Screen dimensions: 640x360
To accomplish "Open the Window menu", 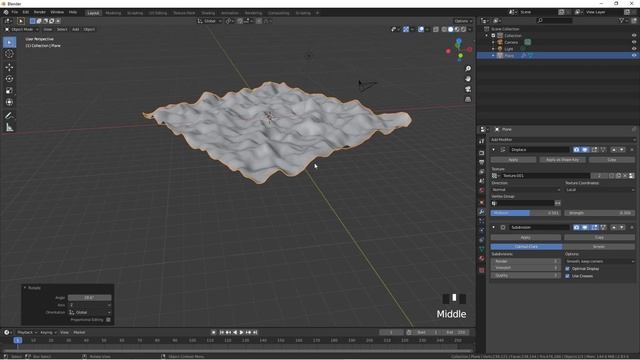I will tap(57, 13).
